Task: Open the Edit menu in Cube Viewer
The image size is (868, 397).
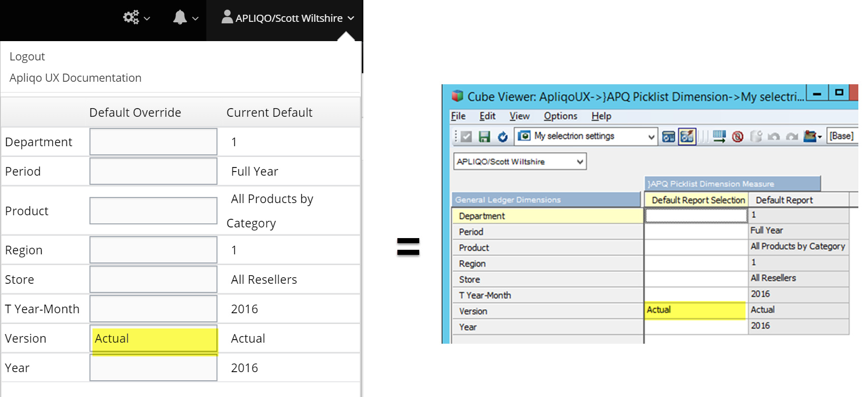Action: pos(487,116)
